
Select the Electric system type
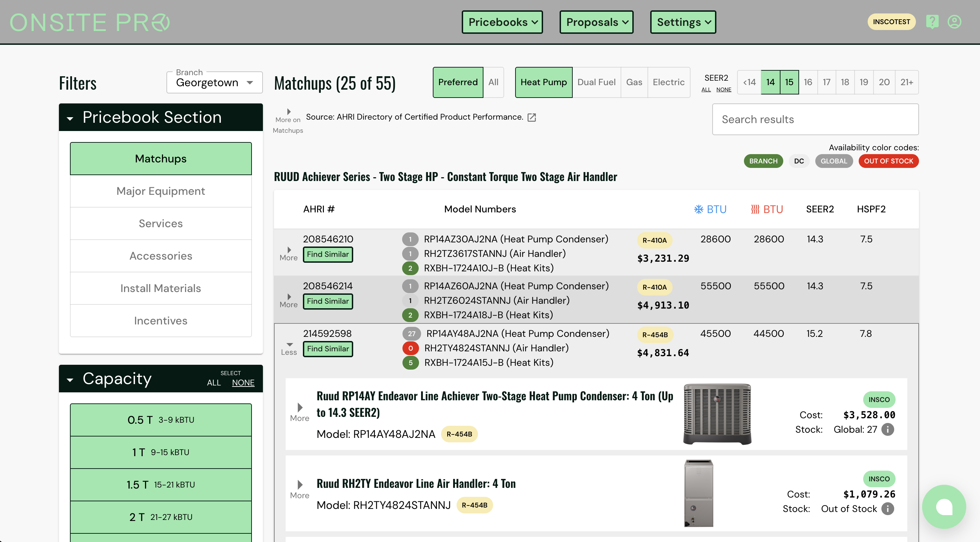click(668, 82)
